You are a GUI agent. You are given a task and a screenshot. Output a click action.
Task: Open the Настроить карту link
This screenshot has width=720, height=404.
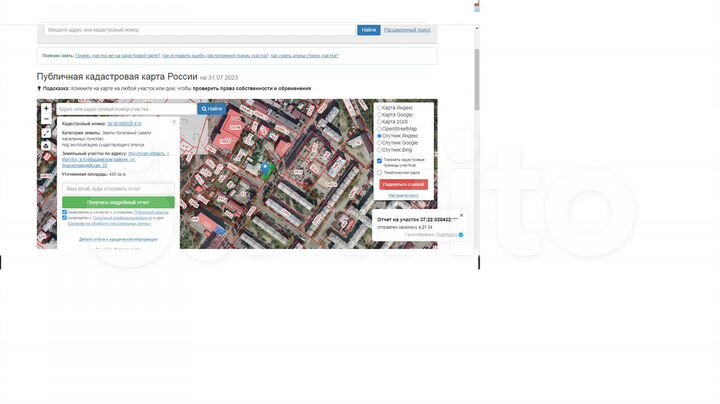(403, 195)
